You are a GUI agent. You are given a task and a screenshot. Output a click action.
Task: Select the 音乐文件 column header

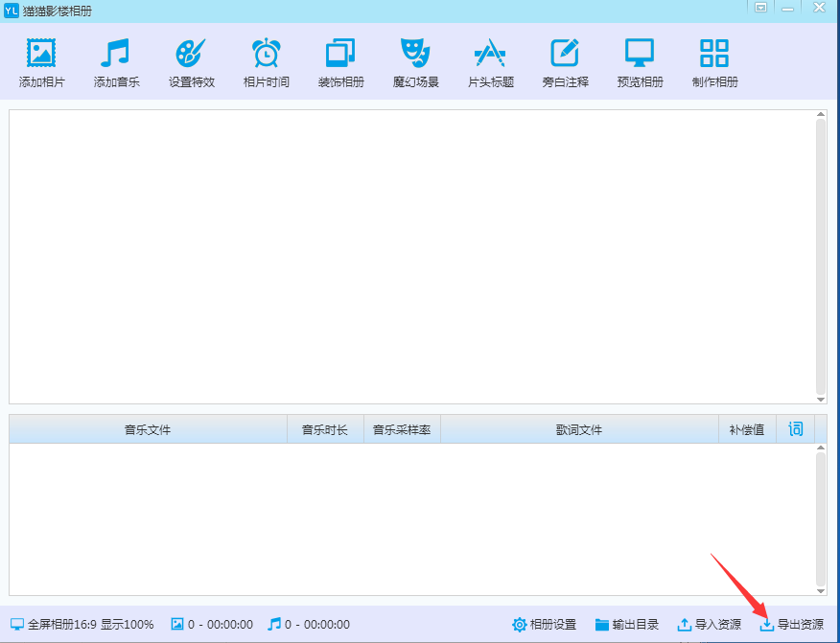point(146,428)
